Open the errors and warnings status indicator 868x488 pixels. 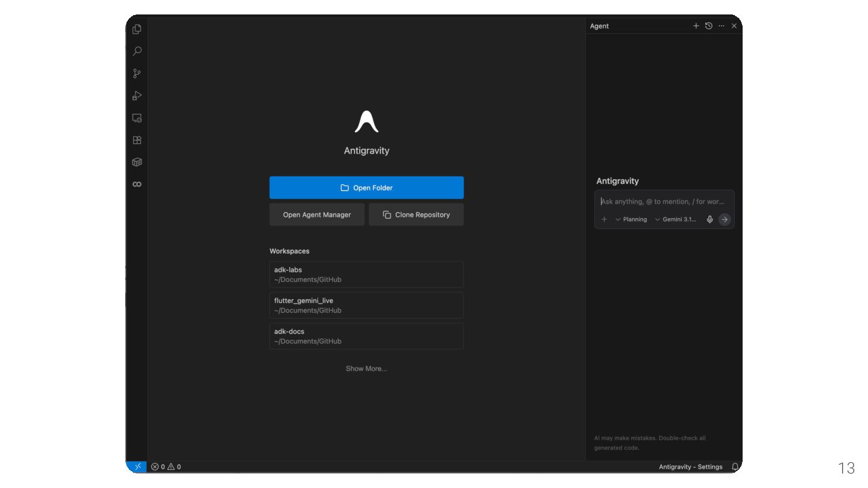(x=166, y=467)
